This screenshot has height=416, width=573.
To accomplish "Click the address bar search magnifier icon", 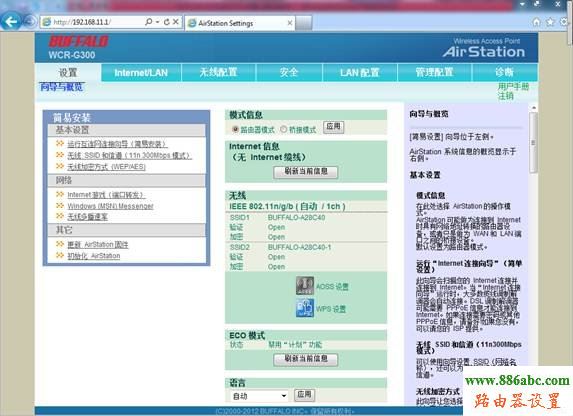I will point(148,22).
